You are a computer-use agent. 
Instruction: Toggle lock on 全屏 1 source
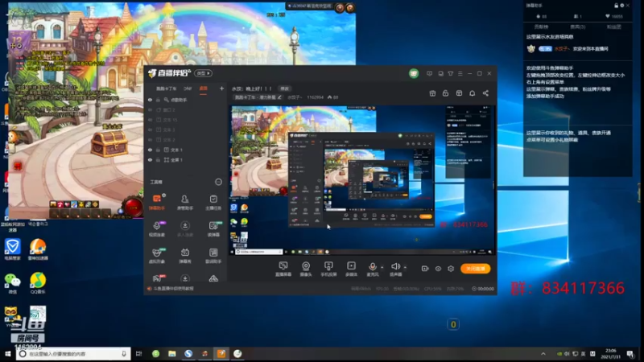click(x=158, y=159)
